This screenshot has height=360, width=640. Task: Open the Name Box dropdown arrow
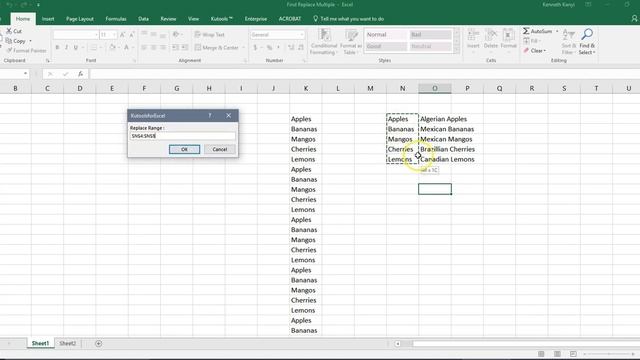(25, 73)
